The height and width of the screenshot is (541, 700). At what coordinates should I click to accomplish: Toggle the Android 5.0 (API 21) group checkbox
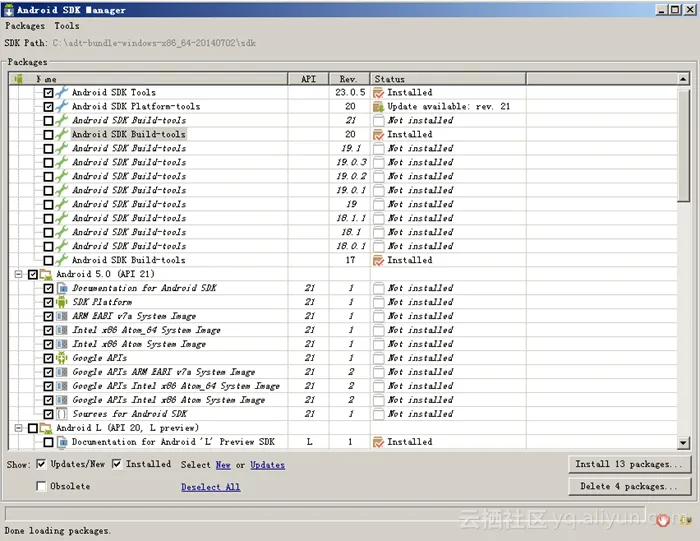coord(33,274)
